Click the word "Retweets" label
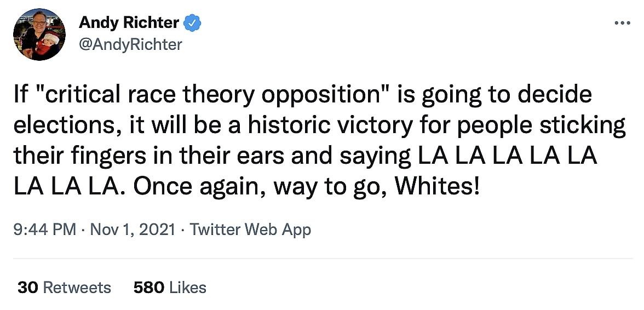644x310 pixels. [x=77, y=288]
